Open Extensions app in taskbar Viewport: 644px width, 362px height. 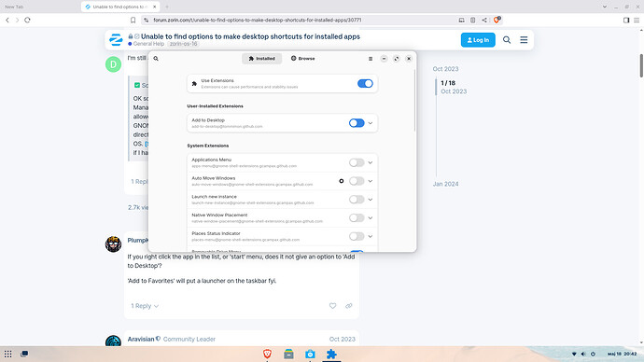click(x=331, y=354)
